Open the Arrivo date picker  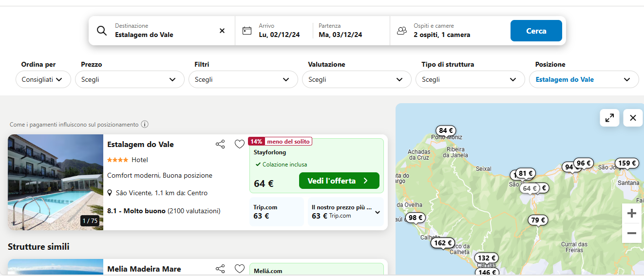(279, 31)
